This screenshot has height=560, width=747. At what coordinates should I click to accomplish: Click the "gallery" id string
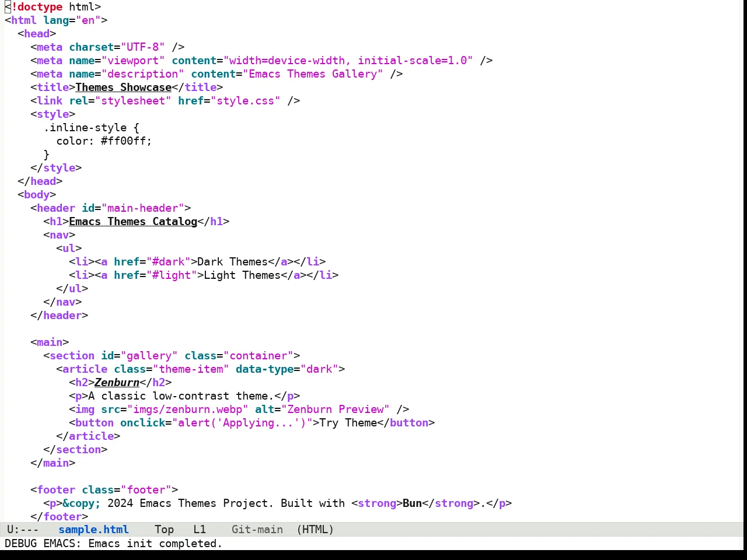pyautogui.click(x=149, y=356)
